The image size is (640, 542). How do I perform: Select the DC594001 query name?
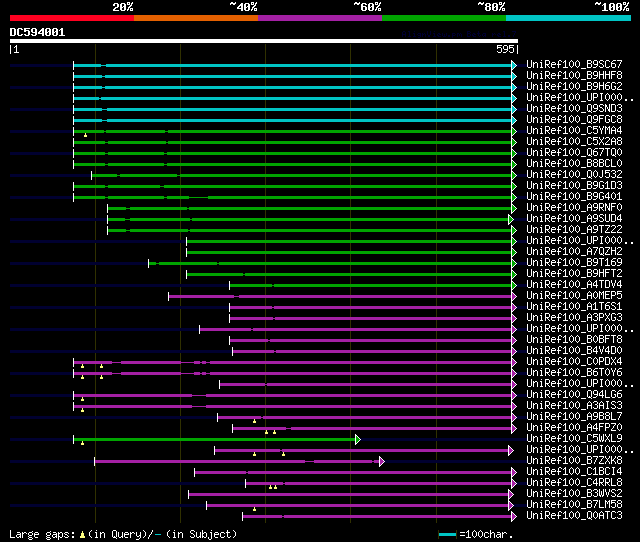point(37,32)
